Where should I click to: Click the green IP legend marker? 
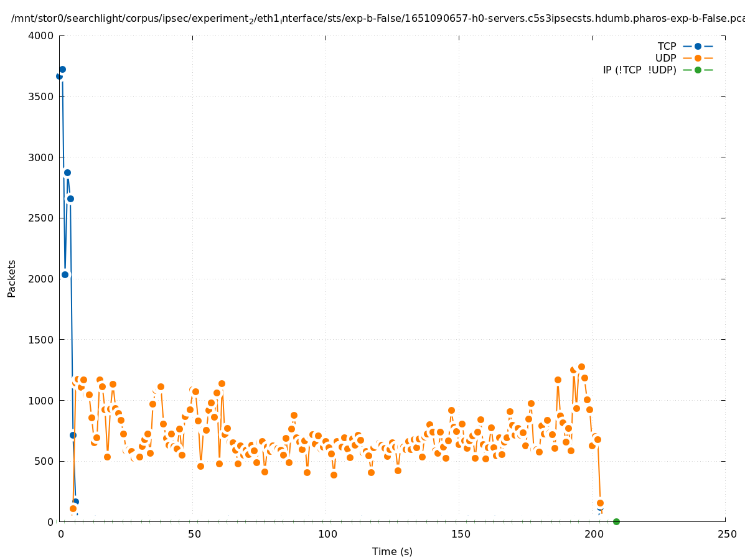point(698,70)
